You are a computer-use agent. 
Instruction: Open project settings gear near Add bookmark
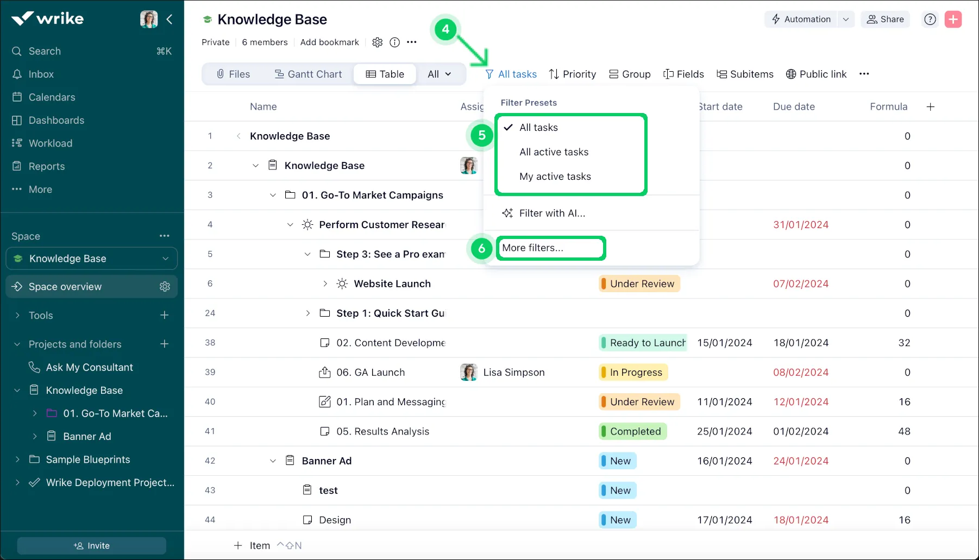[x=377, y=42]
